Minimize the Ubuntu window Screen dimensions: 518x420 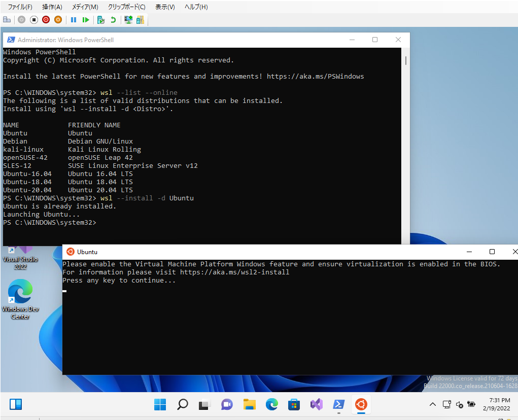pos(469,252)
